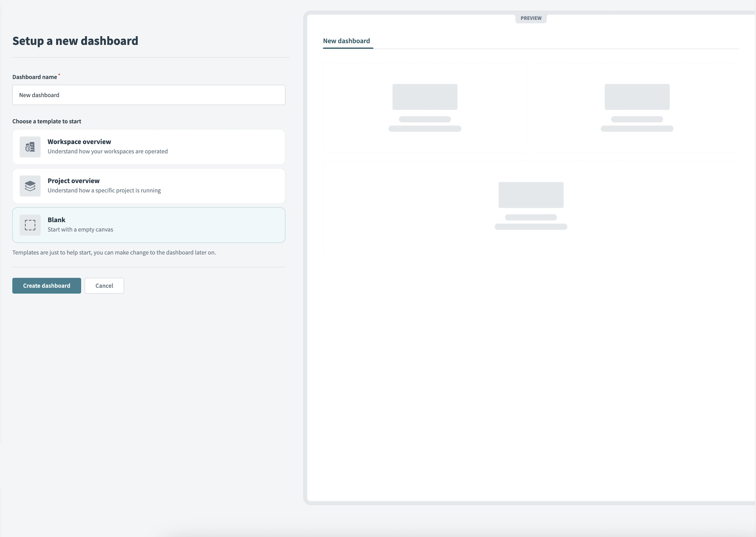This screenshot has width=756, height=537.
Task: Click the Project overview title text
Action: (74, 181)
